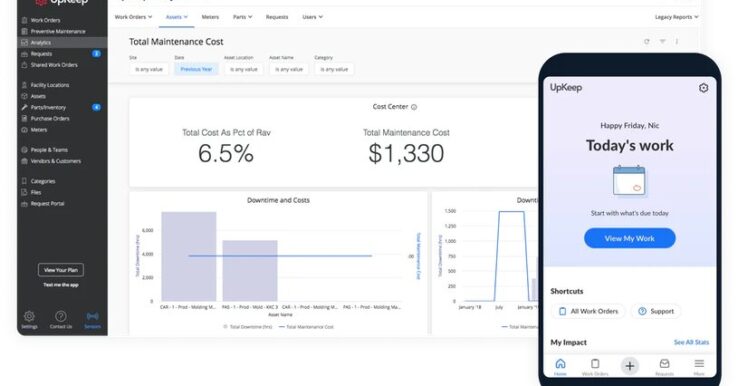This screenshot has height=386, width=738.
Task: Expand the Legacy Reports dropdown
Action: click(676, 17)
